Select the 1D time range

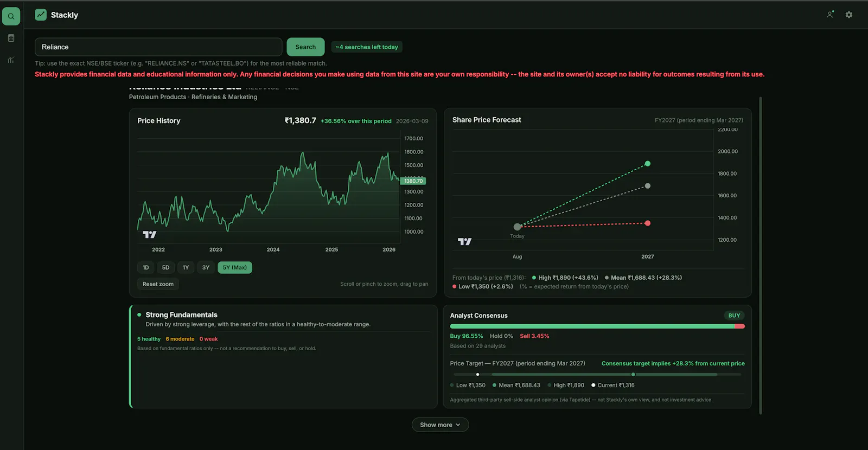coord(145,267)
